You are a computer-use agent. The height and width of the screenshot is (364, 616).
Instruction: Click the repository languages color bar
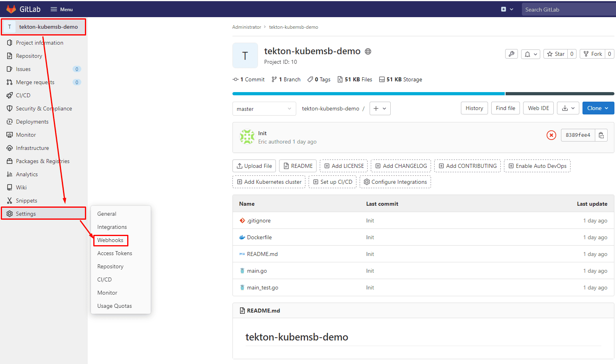(423, 94)
